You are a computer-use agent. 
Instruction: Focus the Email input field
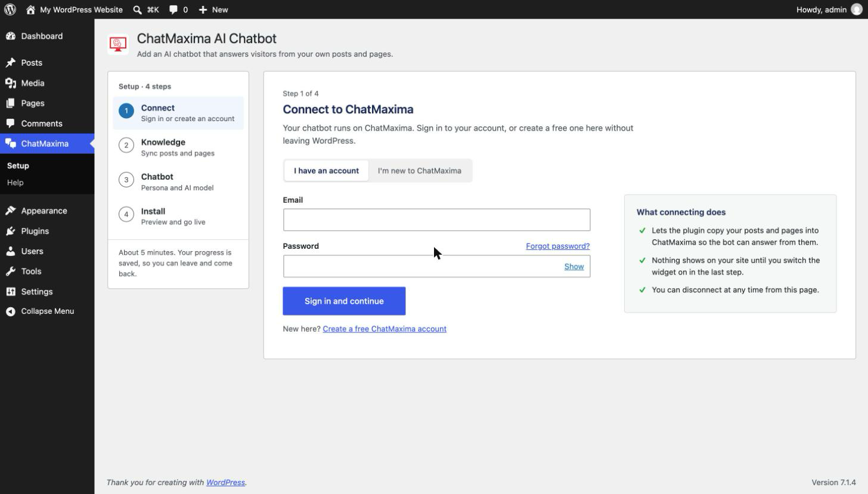[437, 220]
